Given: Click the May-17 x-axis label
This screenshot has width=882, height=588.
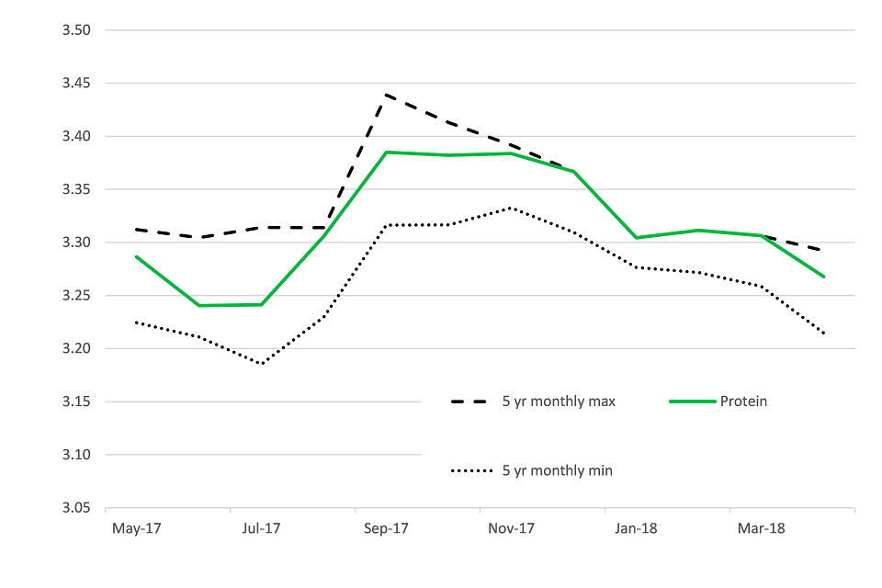Looking at the screenshot, I should click(136, 529).
